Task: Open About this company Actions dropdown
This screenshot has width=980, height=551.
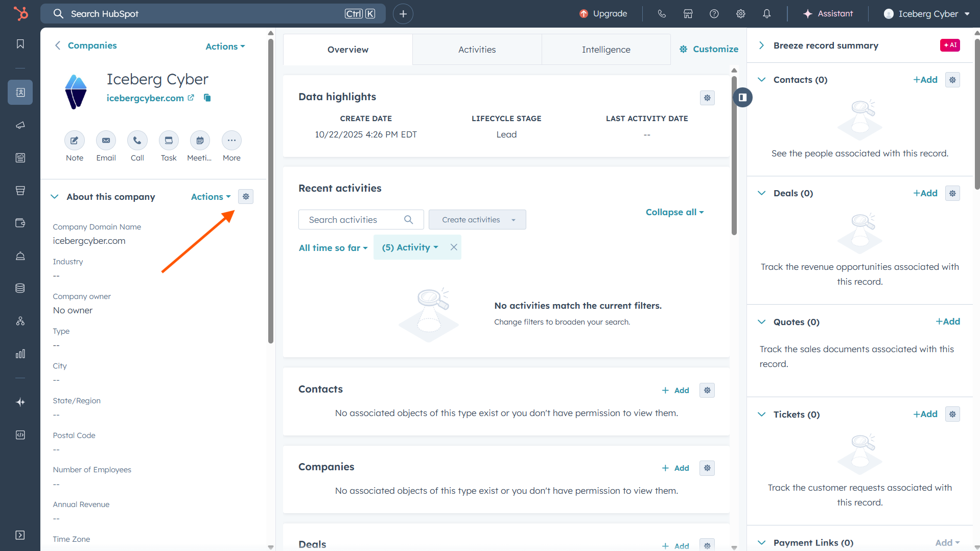Action: pyautogui.click(x=211, y=197)
